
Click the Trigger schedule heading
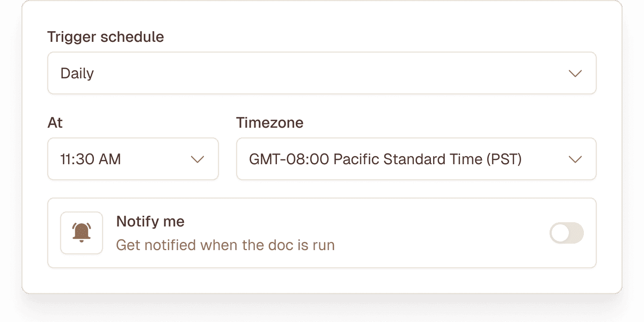[x=105, y=36]
